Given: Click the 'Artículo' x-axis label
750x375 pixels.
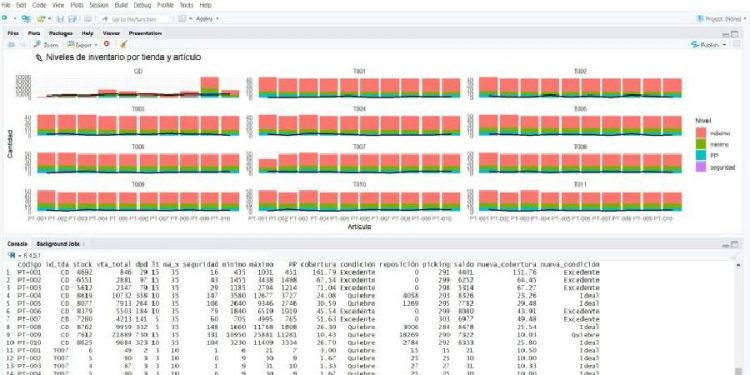Looking at the screenshot, I should pos(359,227).
